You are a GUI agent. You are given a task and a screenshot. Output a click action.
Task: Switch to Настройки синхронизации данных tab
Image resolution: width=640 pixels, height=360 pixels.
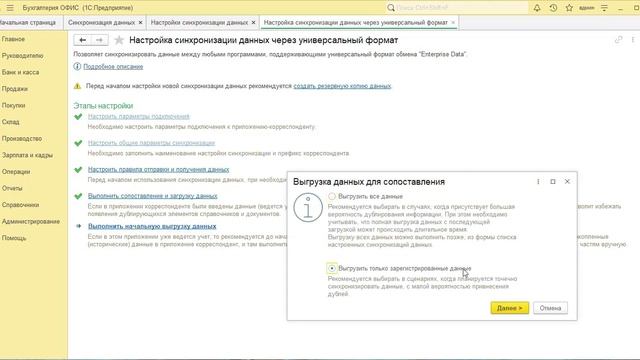click(x=199, y=22)
